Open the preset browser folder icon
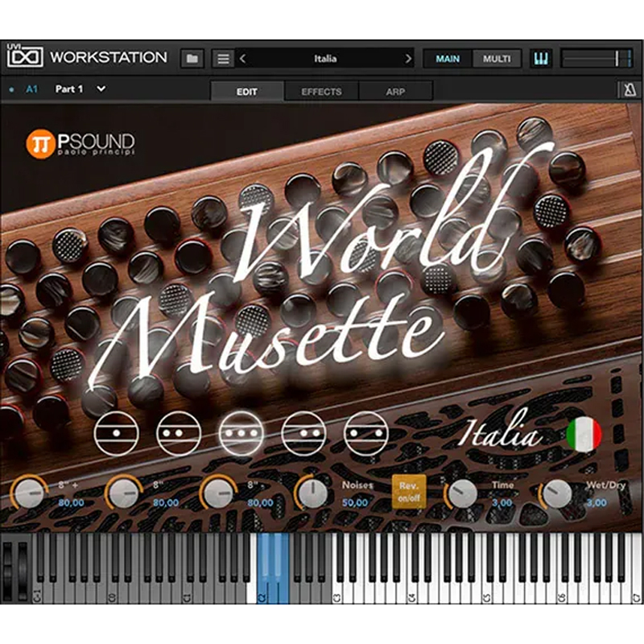This screenshot has height=644, width=644. point(192,59)
